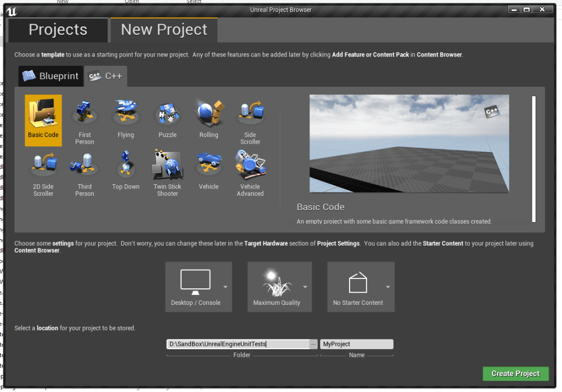Switch to the Blueprint tab
This screenshot has width=562, height=392.
pyautogui.click(x=51, y=76)
